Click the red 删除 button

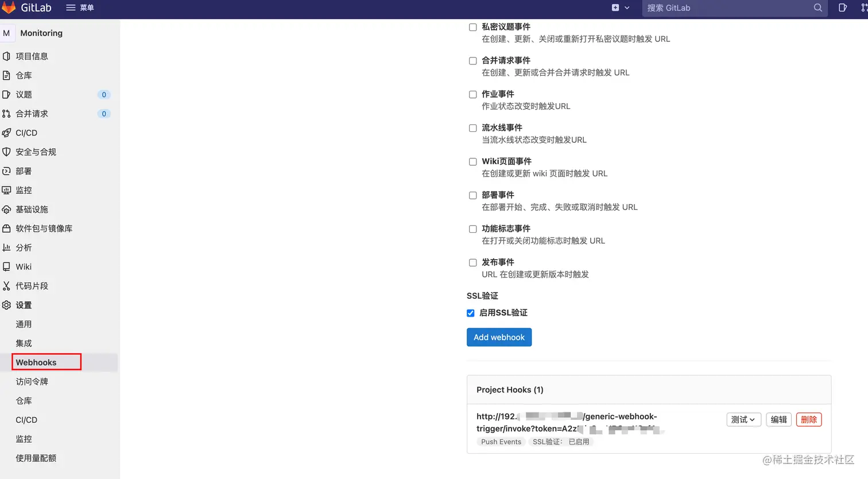click(x=809, y=419)
